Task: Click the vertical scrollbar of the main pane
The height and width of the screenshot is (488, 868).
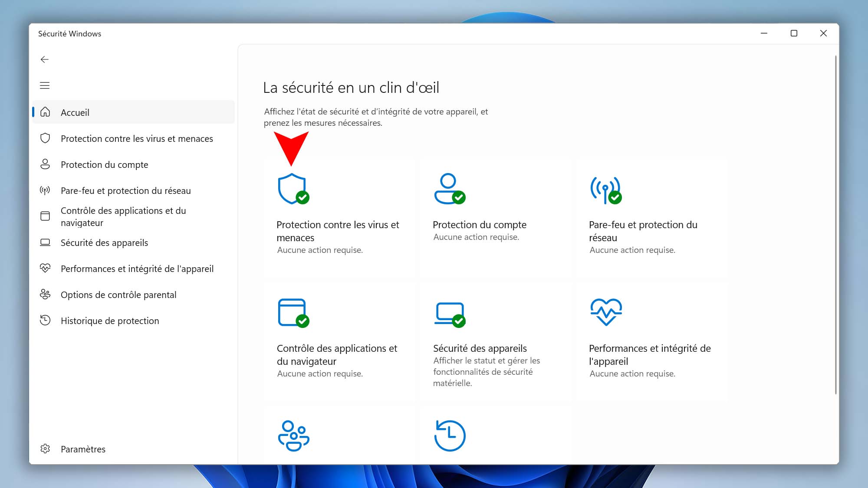Action: (836, 225)
